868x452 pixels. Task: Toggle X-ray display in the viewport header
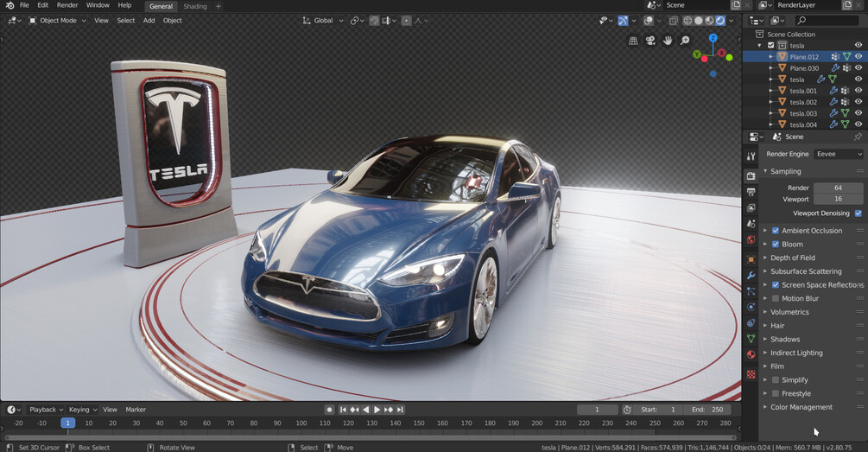point(673,21)
